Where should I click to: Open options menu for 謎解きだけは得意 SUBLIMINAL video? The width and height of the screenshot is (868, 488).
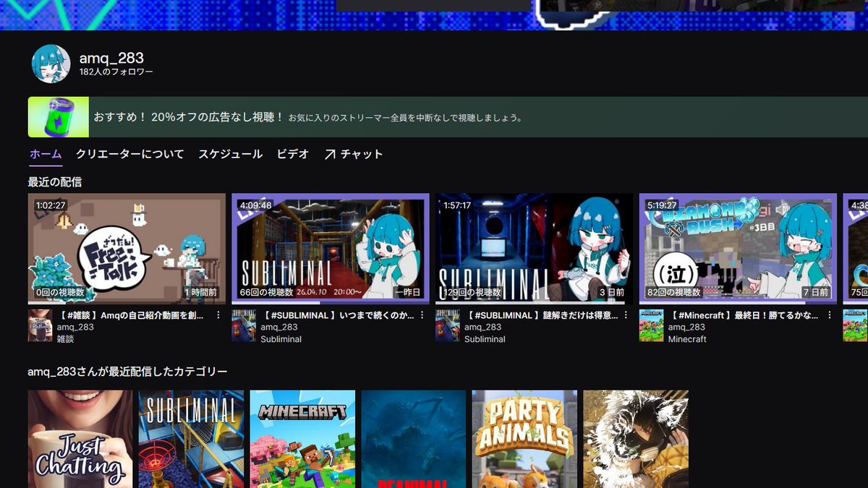(x=626, y=315)
